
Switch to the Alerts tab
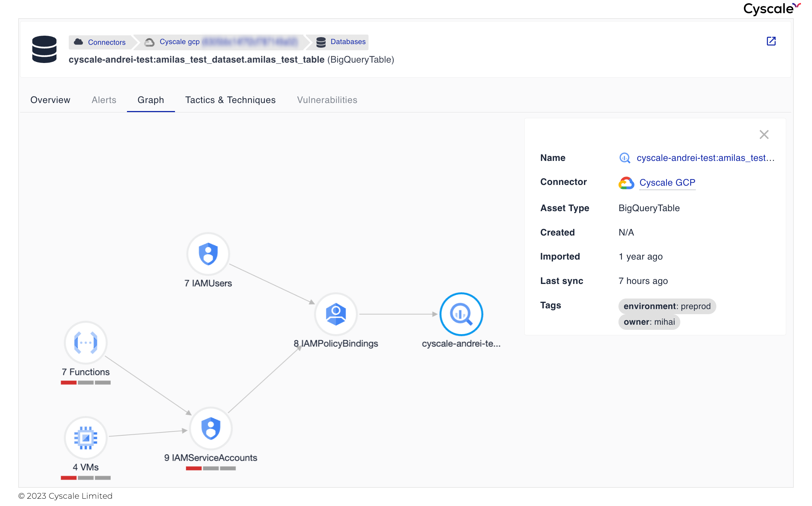click(x=104, y=100)
